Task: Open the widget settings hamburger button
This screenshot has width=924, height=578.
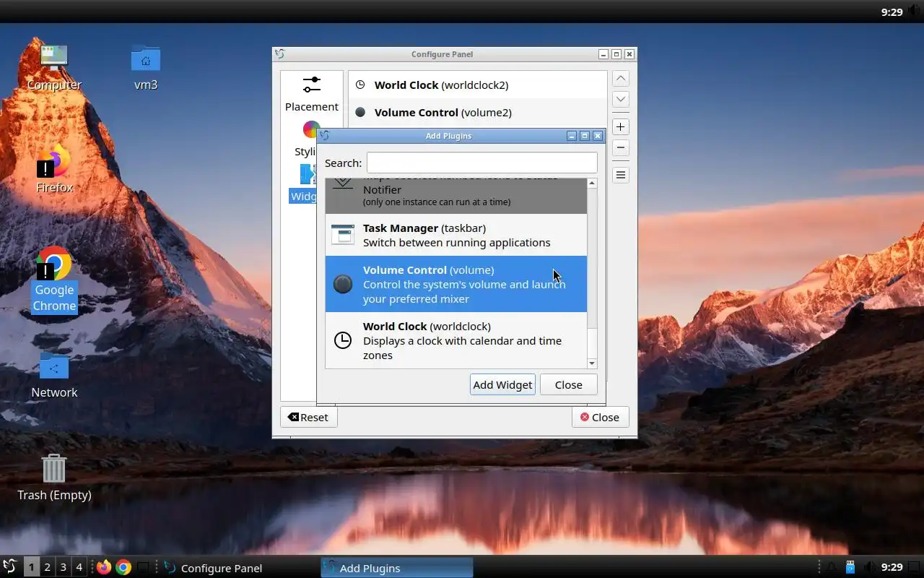Action: coord(620,175)
